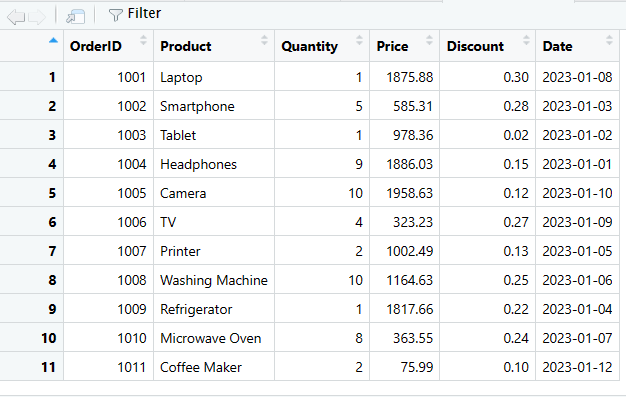Select the Washing Machine product cell
Image resolution: width=626 pixels, height=397 pixels.
[214, 280]
